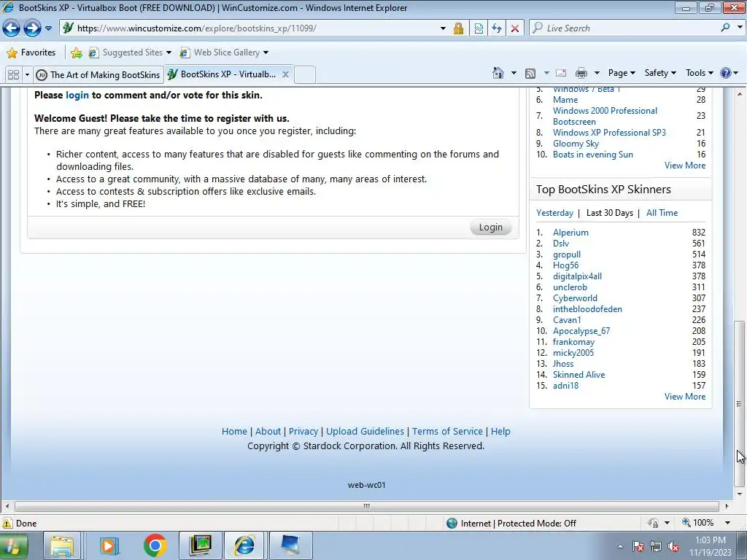Click the Add to Favorites Bar icon
Viewport: 747px width, 560px height.
point(76,52)
